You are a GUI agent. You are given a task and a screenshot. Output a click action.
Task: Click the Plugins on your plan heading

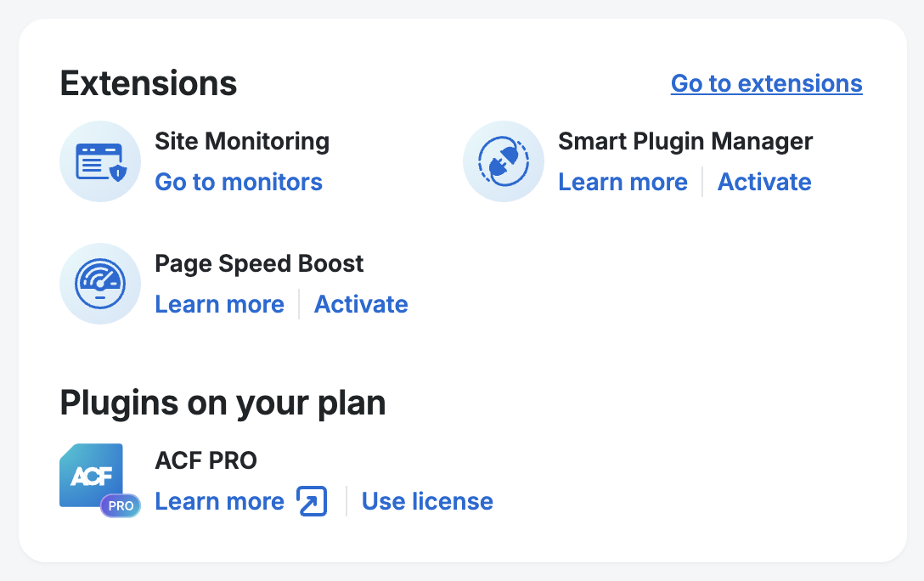(x=223, y=403)
